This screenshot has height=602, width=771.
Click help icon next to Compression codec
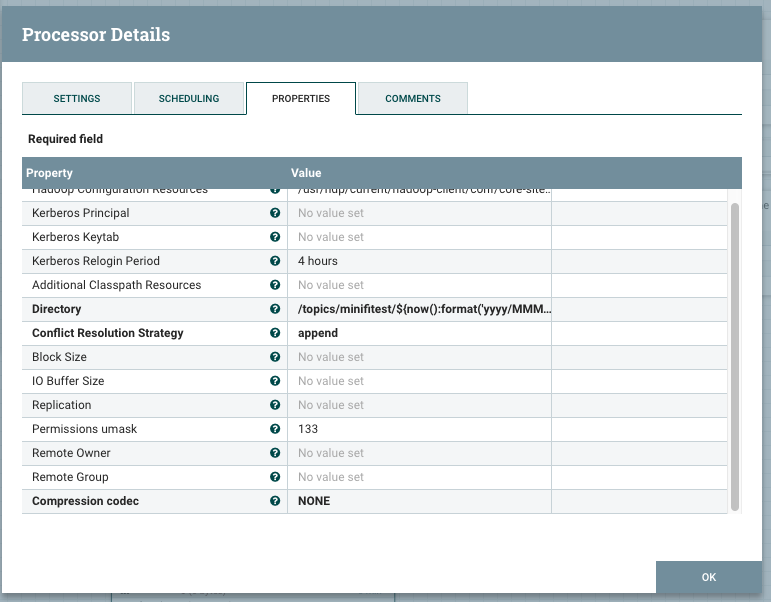pos(275,501)
